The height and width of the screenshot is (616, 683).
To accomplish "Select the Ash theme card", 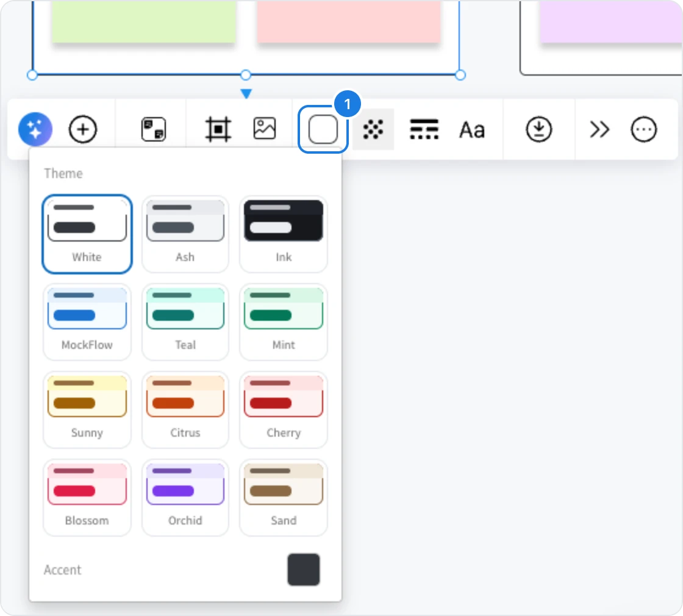I will (185, 234).
